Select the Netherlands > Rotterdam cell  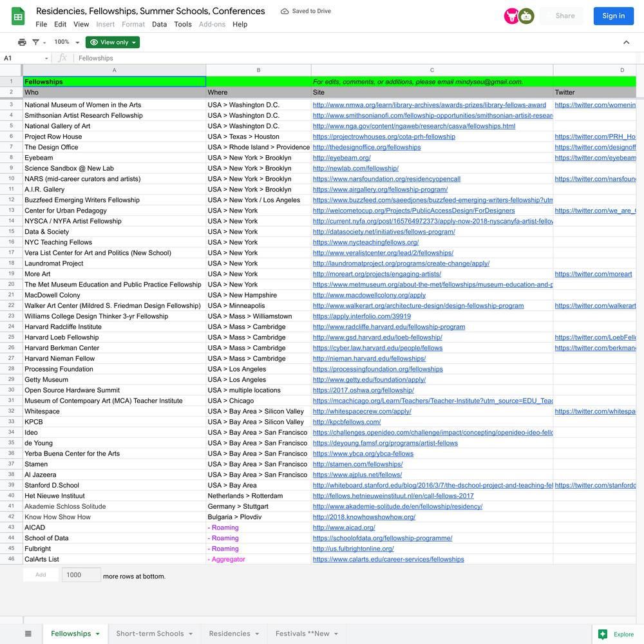(x=258, y=496)
